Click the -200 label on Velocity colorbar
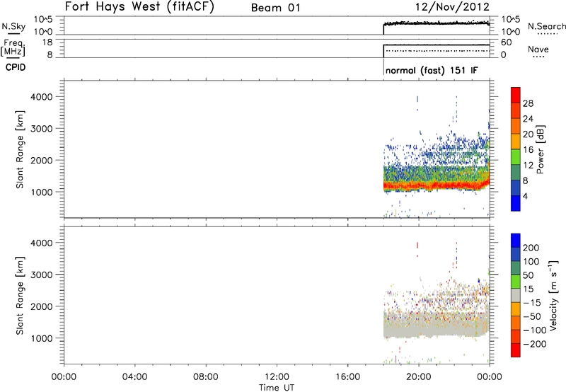 [x=534, y=344]
